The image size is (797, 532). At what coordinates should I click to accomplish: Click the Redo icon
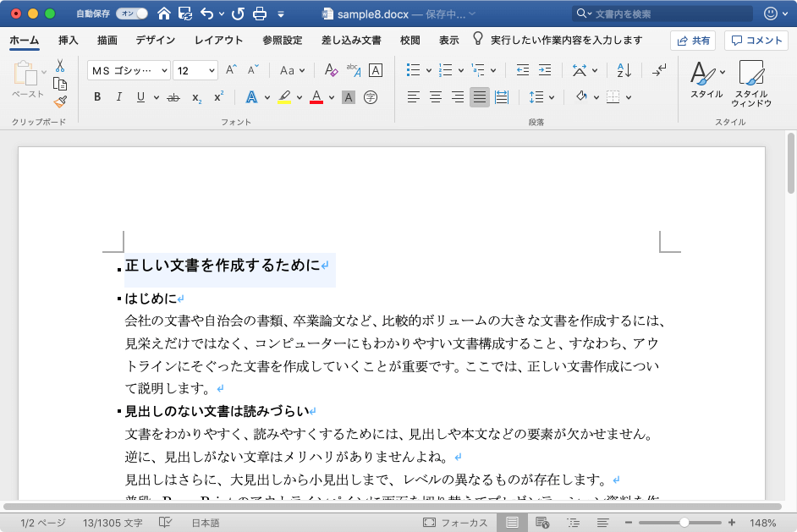(238, 14)
